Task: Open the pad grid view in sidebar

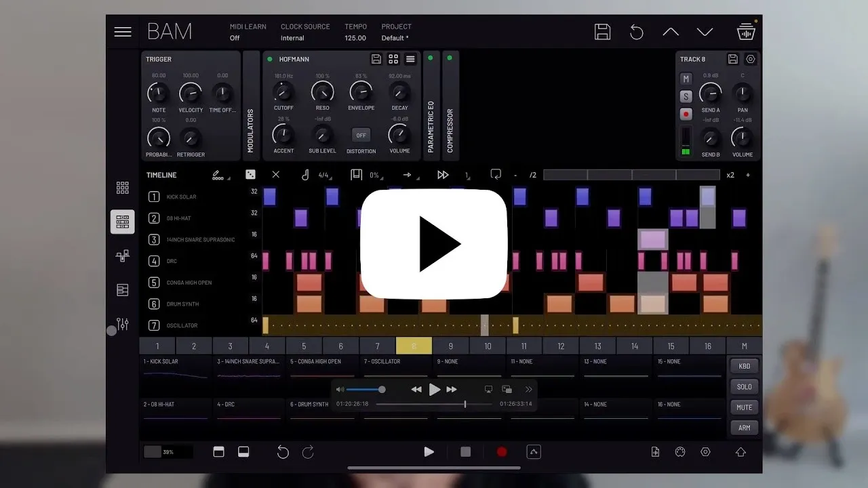Action: coord(123,188)
